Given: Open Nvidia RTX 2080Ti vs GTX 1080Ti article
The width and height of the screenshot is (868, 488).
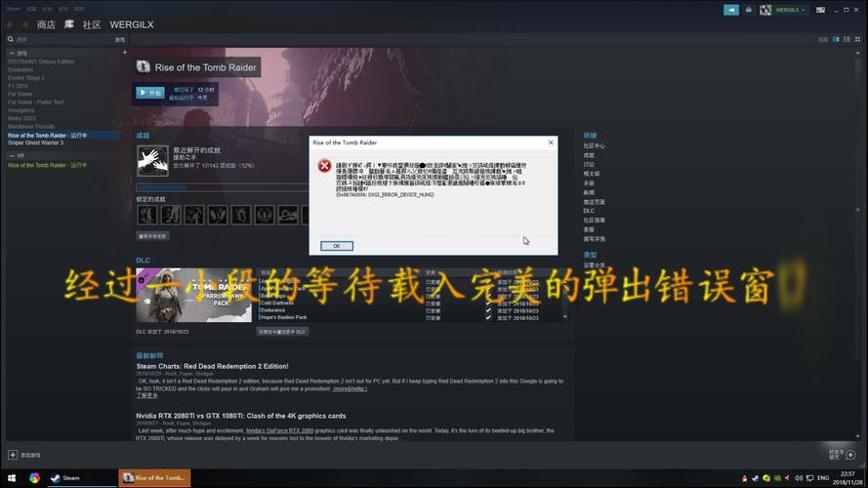Looking at the screenshot, I should pyautogui.click(x=241, y=416).
